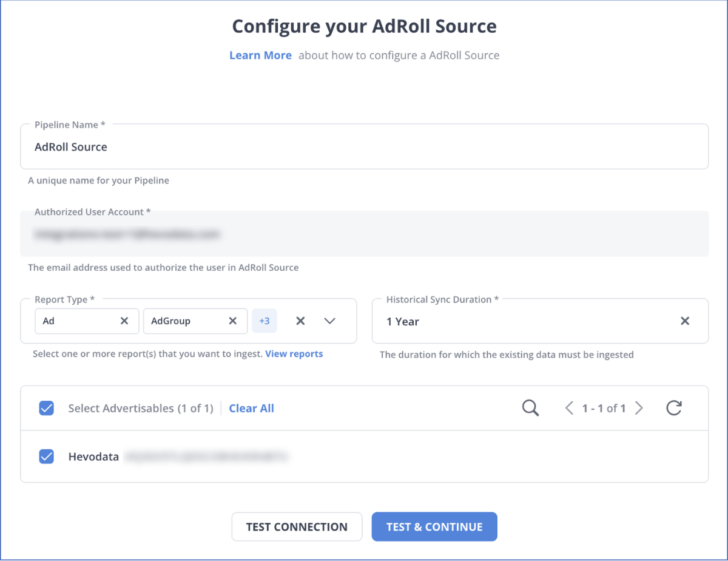The width and height of the screenshot is (728, 561).
Task: Click the Learn More link
Action: (x=260, y=55)
